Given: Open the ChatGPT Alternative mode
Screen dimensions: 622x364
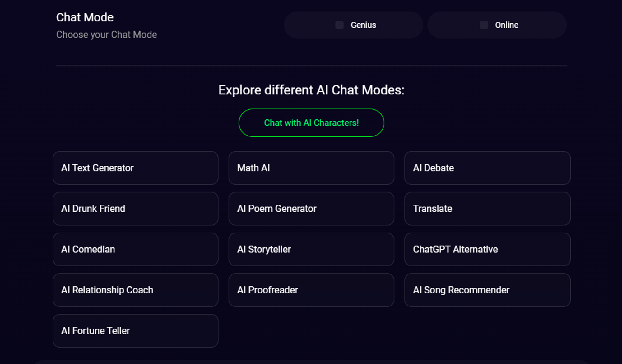Looking at the screenshot, I should (487, 249).
